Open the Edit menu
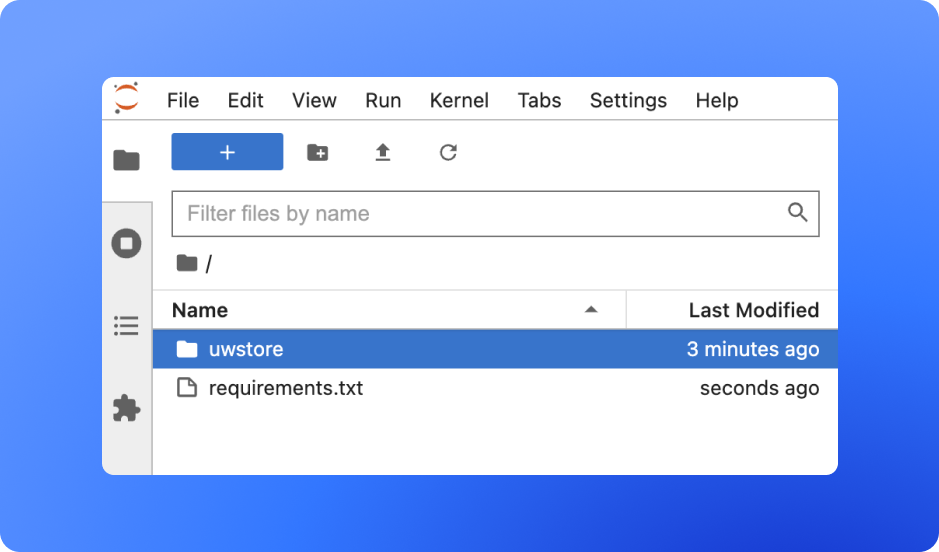This screenshot has width=939, height=552. tap(246, 101)
